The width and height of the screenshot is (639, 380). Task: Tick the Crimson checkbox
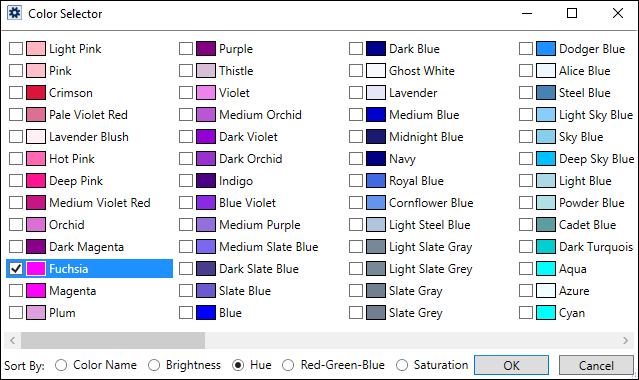pyautogui.click(x=16, y=93)
